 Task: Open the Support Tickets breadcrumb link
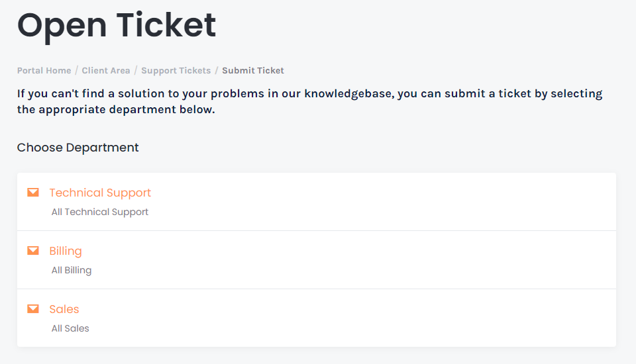pos(176,70)
